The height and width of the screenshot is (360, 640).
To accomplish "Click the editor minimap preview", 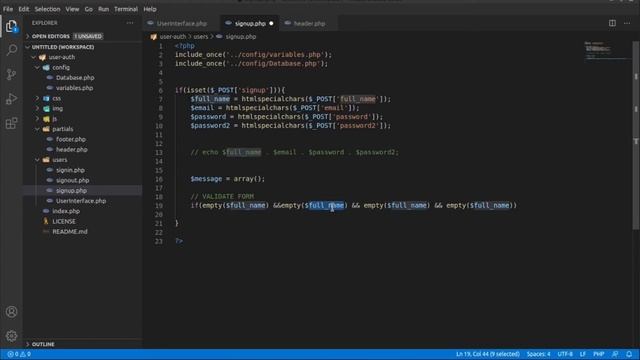I will [607, 51].
